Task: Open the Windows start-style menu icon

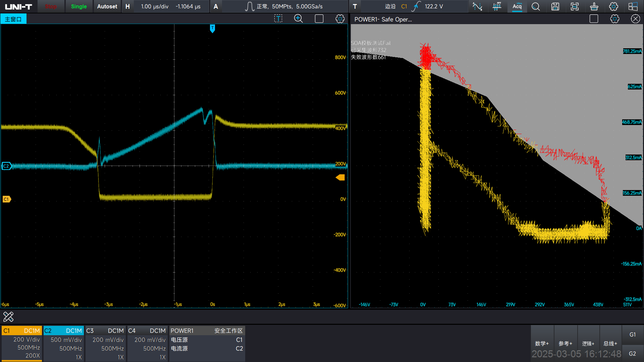Action: tap(633, 6)
